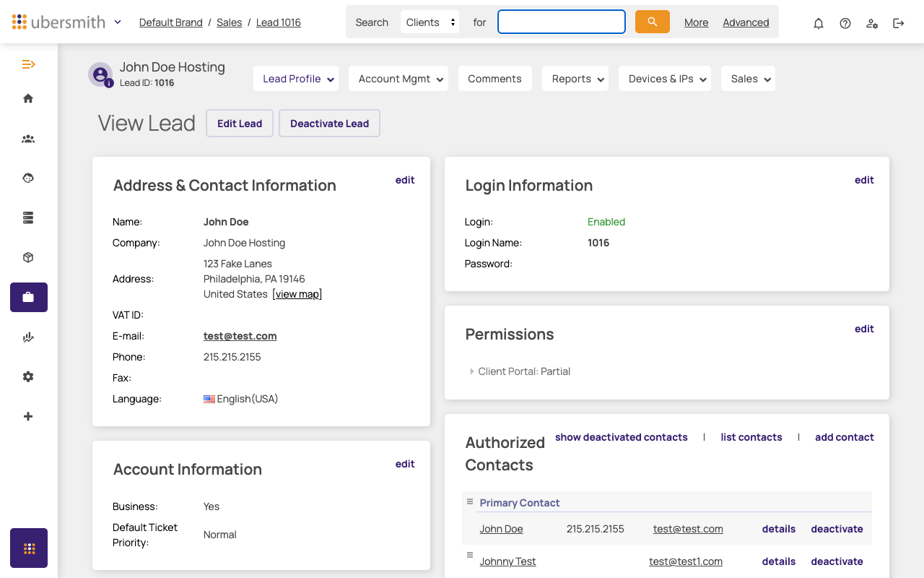The height and width of the screenshot is (578, 924).
Task: Click Lead 1016 breadcrumb link
Action: tap(279, 22)
